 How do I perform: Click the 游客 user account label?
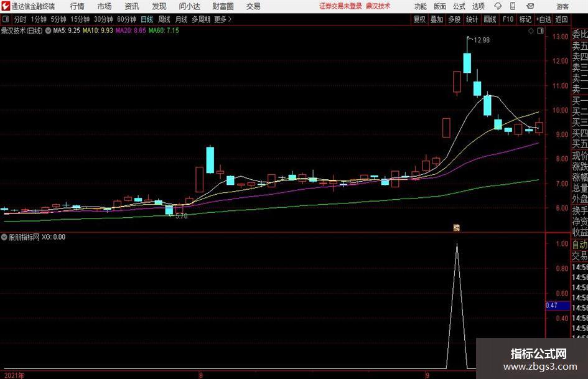click(x=562, y=6)
